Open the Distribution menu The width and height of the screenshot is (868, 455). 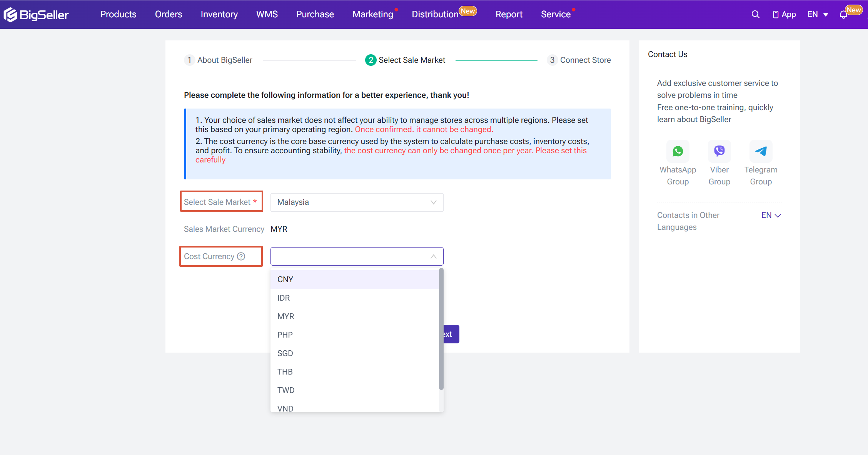tap(435, 14)
